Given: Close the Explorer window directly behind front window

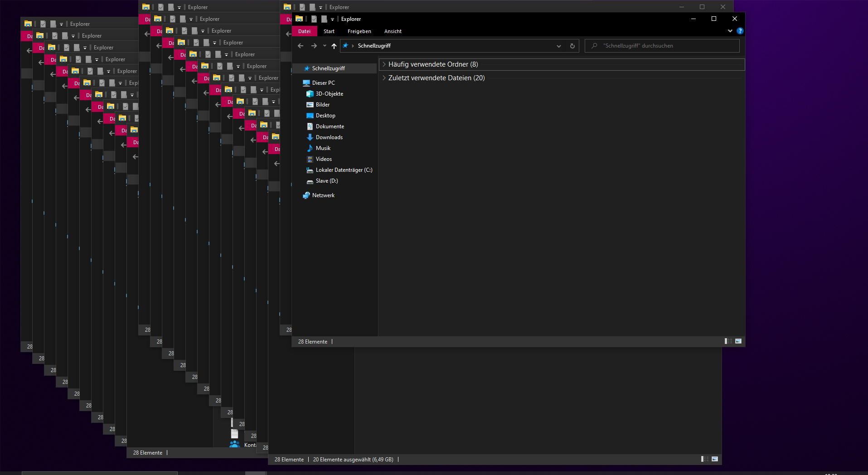Looking at the screenshot, I should tap(723, 7).
